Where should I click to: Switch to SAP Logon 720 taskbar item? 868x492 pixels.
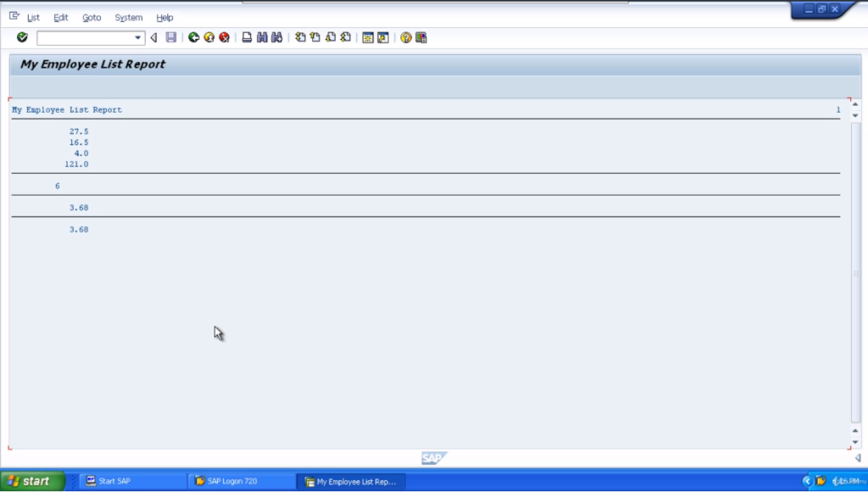click(x=242, y=481)
